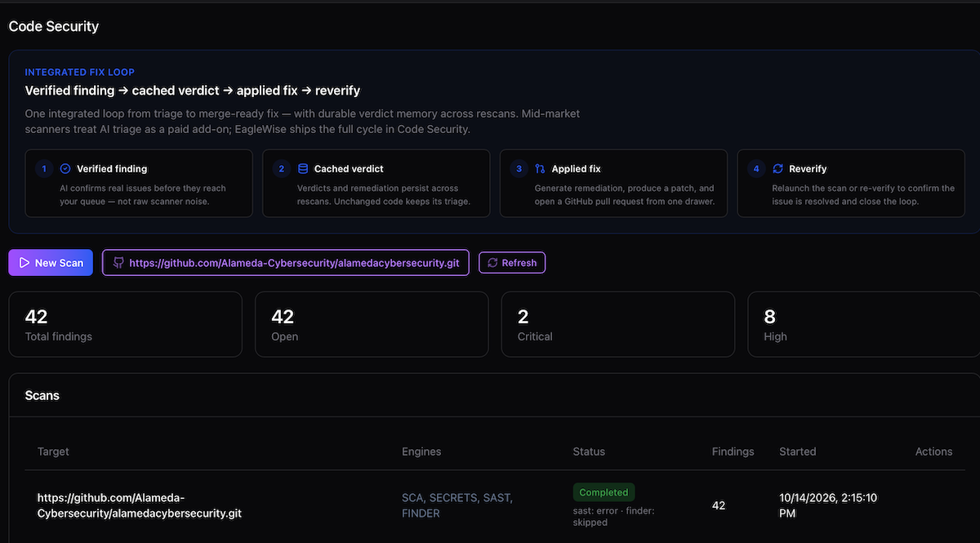Screen dimensions: 980x543
Task: Open the Total findings card
Action: tap(126, 324)
